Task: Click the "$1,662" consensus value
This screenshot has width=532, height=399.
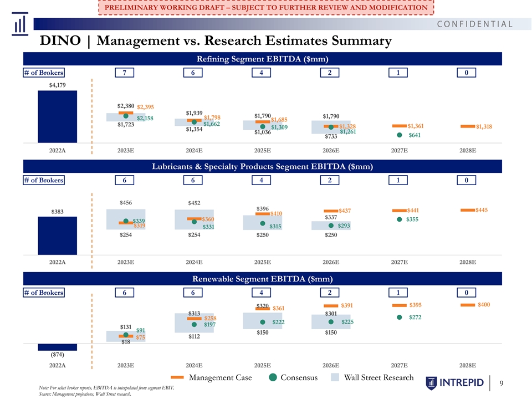Action: [212, 124]
